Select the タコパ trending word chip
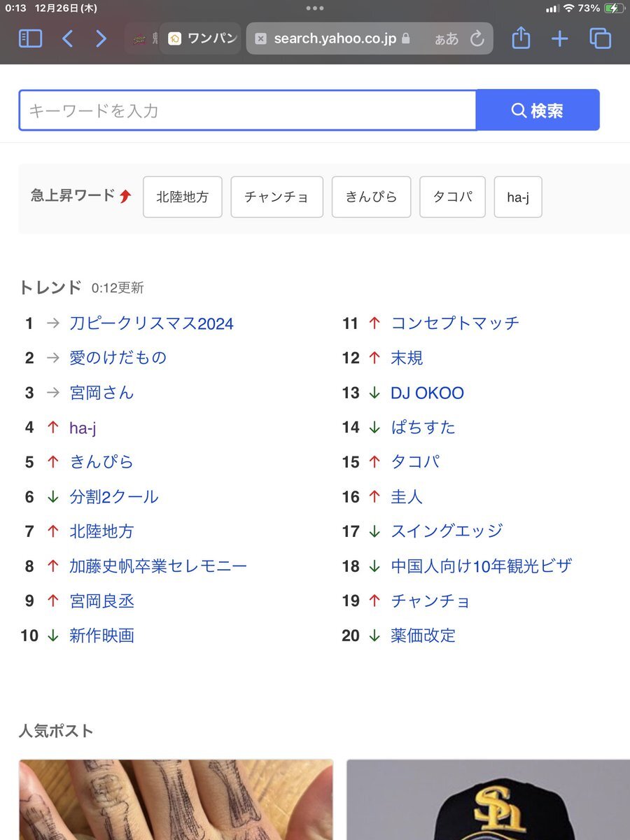The height and width of the screenshot is (840, 630). tap(452, 197)
